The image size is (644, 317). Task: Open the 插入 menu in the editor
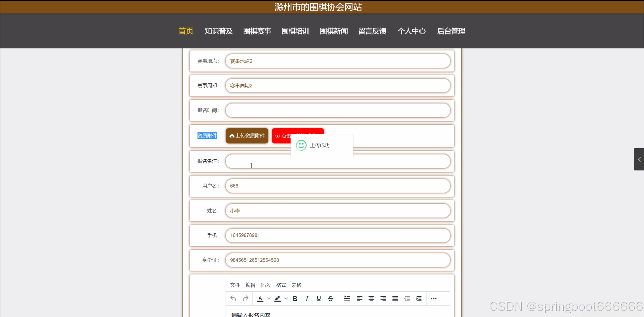pos(265,285)
